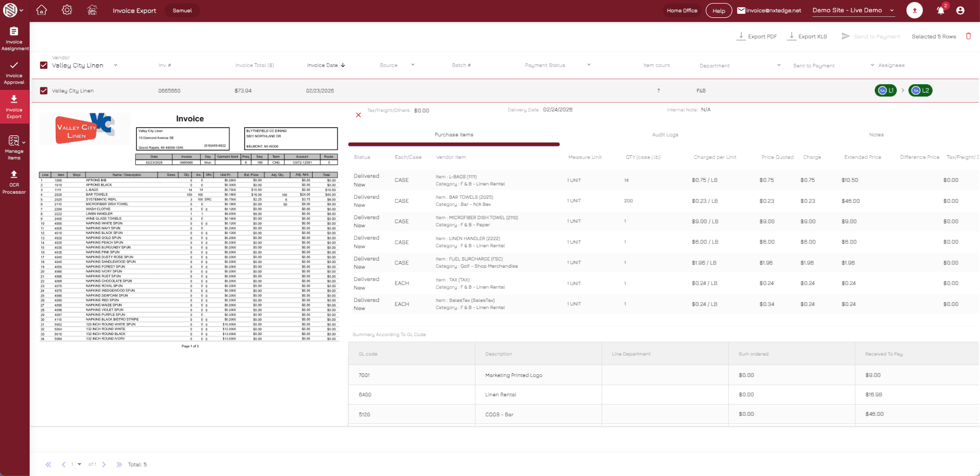Click the SalesTax purchase item row
Viewport: 980px width, 476px height.
click(664, 304)
